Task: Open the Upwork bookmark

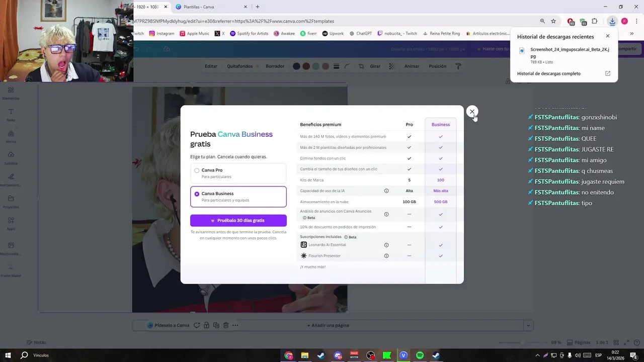Action: point(333,34)
